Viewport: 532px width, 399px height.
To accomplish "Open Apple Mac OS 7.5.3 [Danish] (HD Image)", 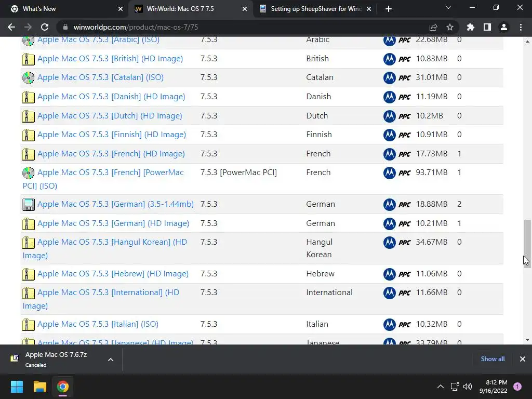I will tap(111, 97).
